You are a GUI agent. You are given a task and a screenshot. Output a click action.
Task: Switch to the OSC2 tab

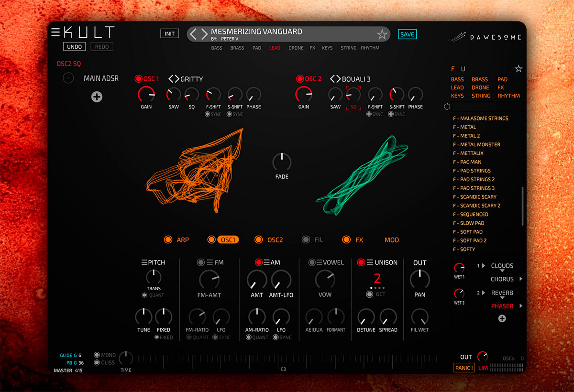(275, 240)
